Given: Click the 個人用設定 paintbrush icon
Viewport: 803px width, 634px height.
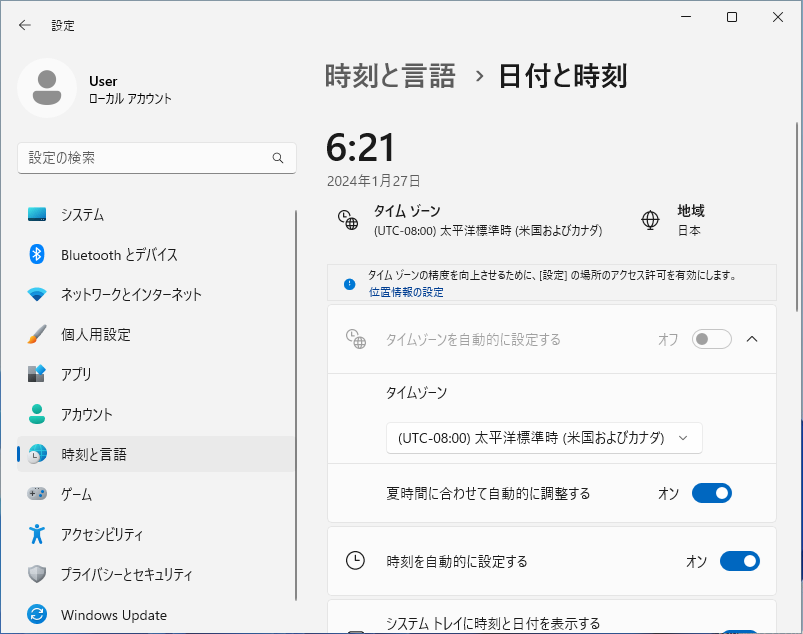Looking at the screenshot, I should [x=37, y=334].
